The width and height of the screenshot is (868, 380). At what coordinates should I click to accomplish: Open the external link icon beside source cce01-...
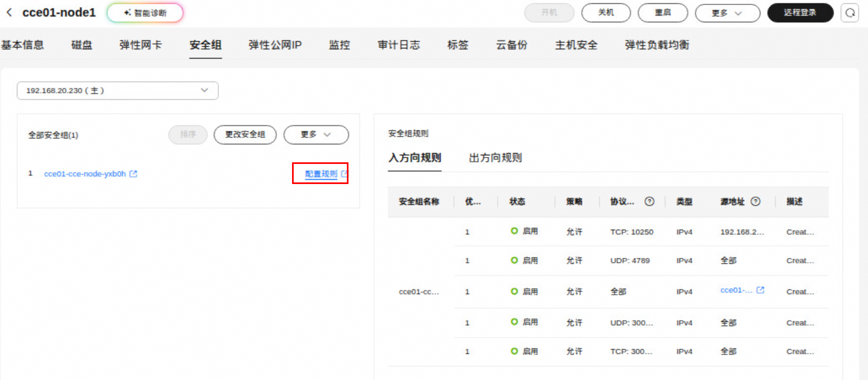tap(761, 290)
